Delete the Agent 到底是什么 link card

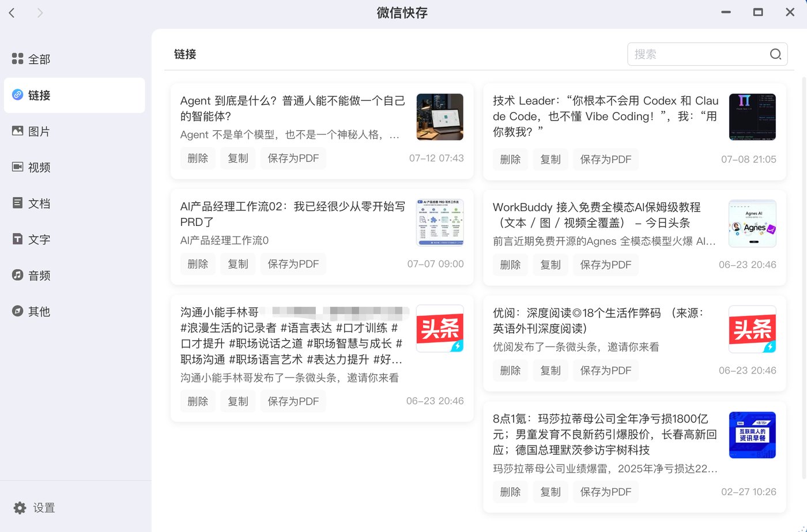tap(198, 158)
